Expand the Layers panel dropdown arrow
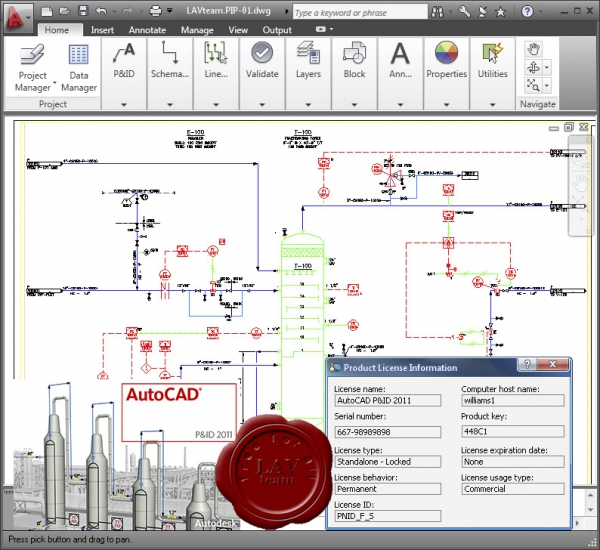 [x=308, y=104]
